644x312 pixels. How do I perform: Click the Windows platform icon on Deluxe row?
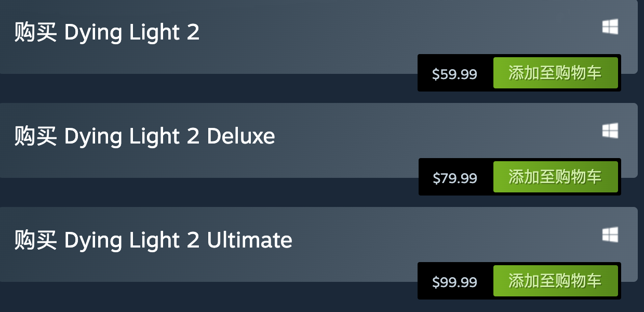[610, 131]
